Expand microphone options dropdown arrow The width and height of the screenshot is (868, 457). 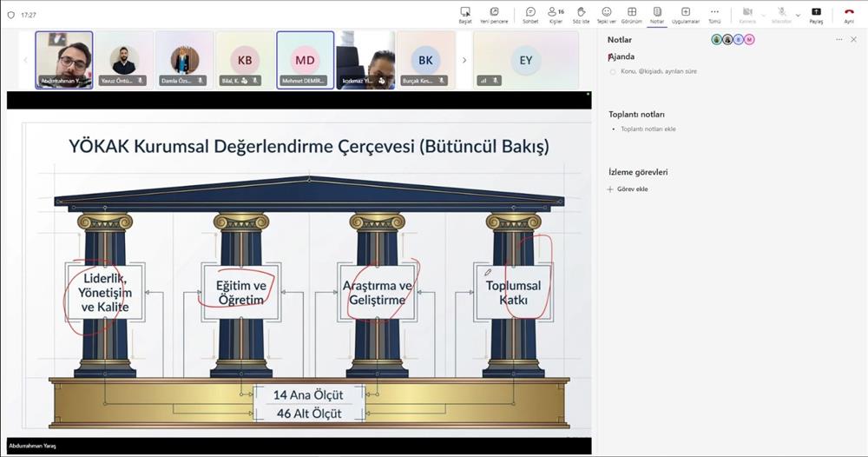(x=798, y=15)
